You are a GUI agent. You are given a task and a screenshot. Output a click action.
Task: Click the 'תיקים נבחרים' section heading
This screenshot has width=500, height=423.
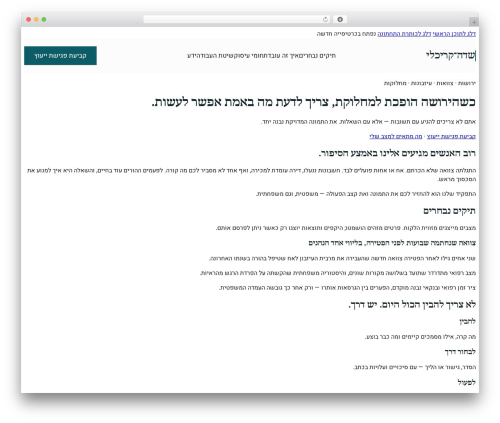click(449, 211)
